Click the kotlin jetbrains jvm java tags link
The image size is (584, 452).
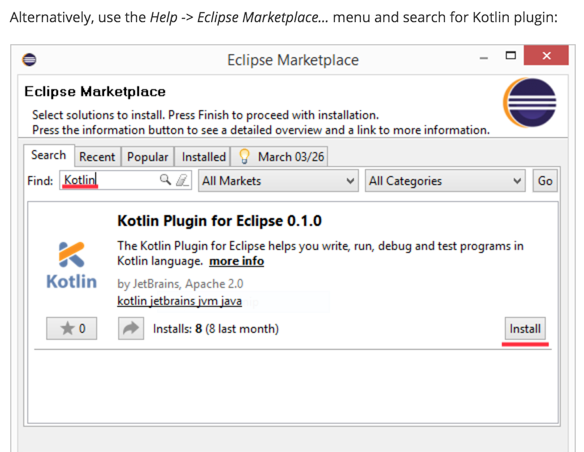click(180, 301)
